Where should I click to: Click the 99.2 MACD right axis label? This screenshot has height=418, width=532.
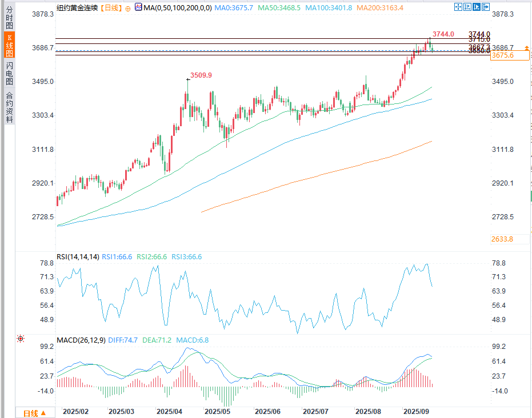pyautogui.click(x=499, y=347)
